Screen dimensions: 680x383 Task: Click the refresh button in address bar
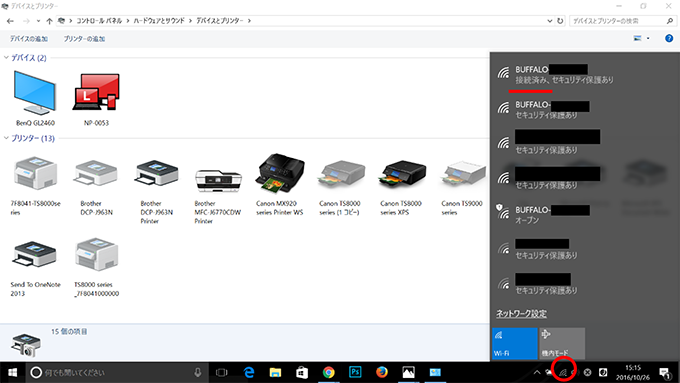[560, 21]
